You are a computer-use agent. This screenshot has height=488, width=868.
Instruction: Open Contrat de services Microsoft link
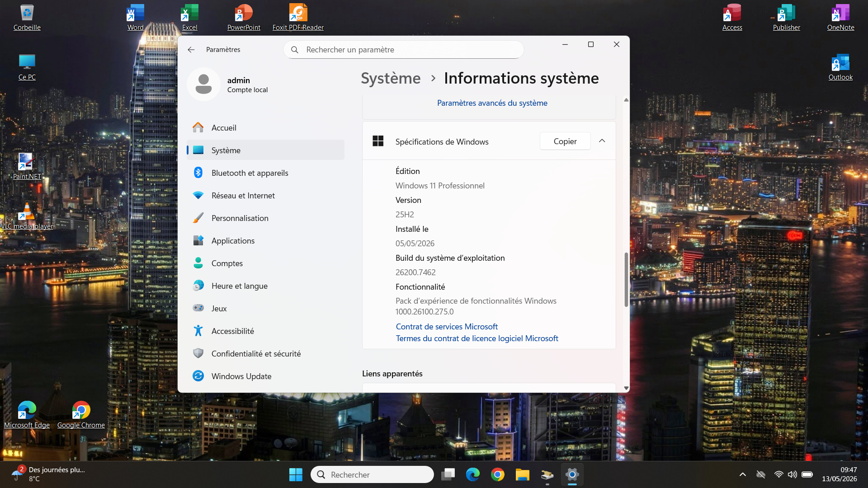(447, 327)
